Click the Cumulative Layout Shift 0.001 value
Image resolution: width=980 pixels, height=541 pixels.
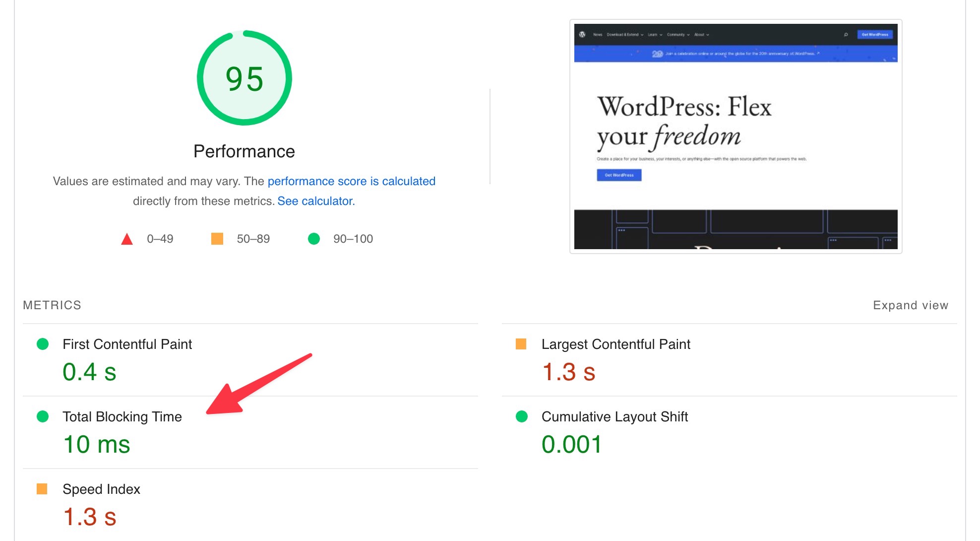pyautogui.click(x=571, y=444)
